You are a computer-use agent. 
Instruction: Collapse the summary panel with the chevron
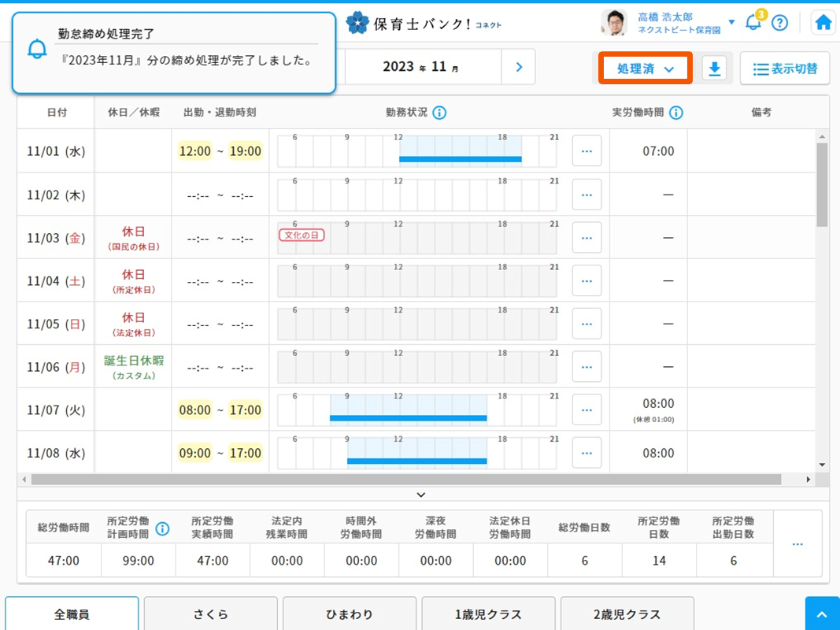coord(421,495)
